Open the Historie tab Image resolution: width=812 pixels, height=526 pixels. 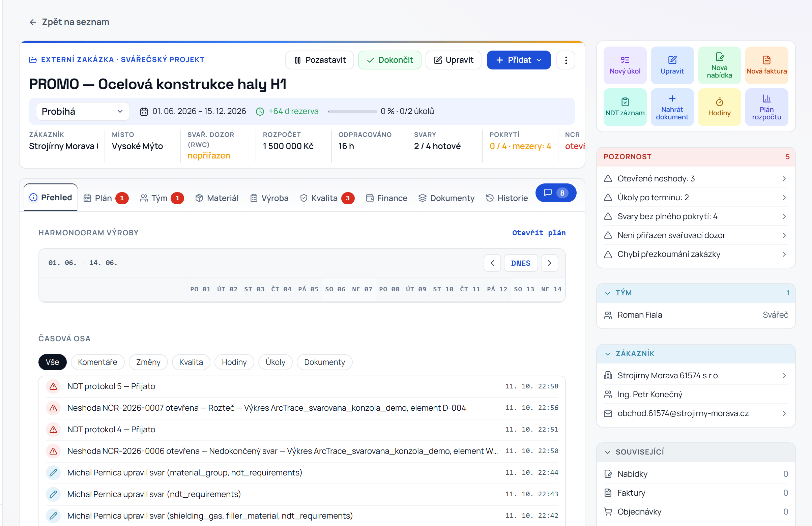(506, 198)
